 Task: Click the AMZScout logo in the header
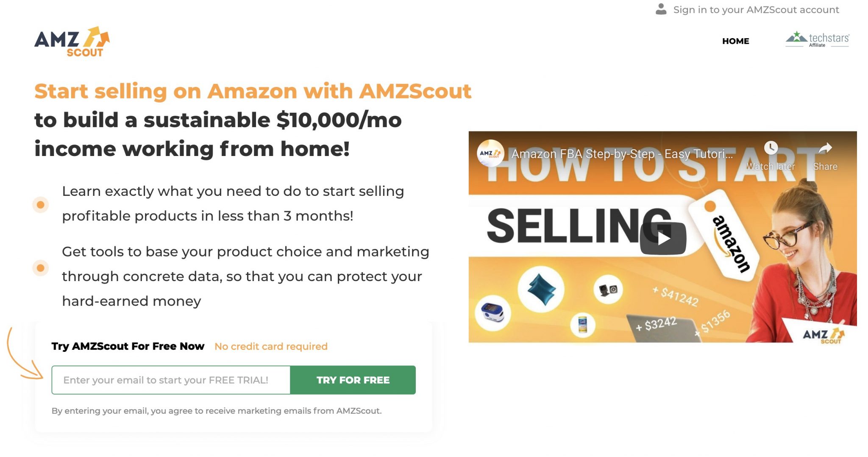tap(72, 42)
